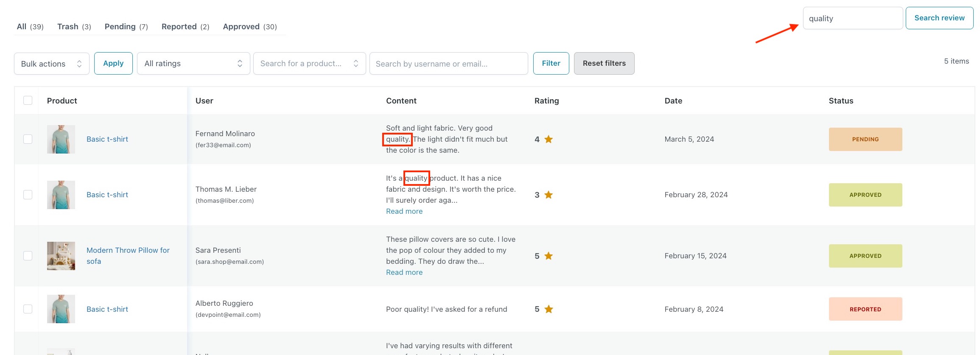Switch to the Trash tab
Viewport: 980px width, 355px height.
(x=74, y=26)
